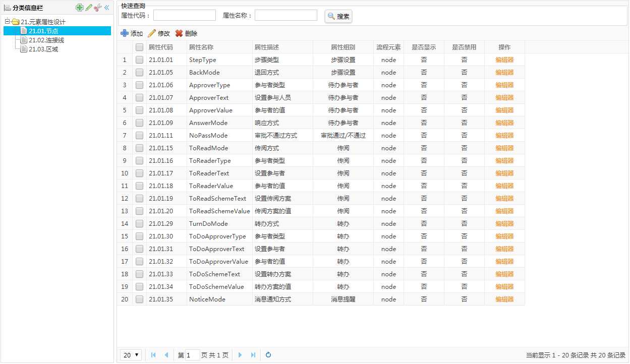Open 编辑器 link for StepType row

pyautogui.click(x=504, y=60)
